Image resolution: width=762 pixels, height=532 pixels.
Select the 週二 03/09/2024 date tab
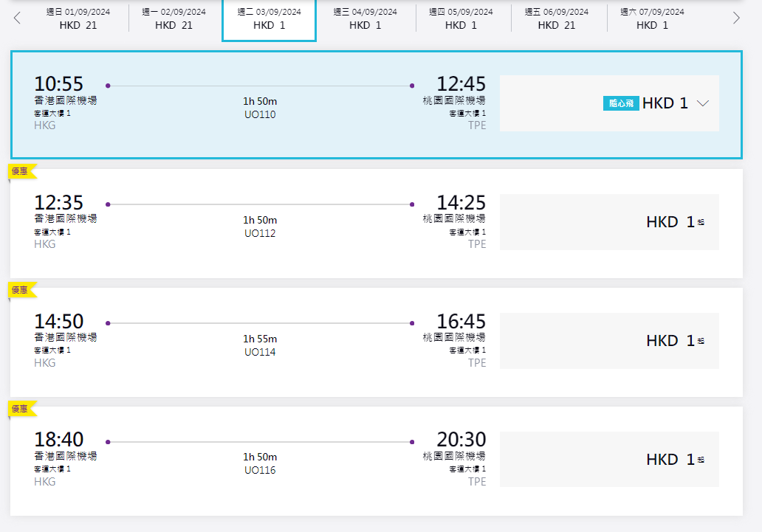pyautogui.click(x=270, y=18)
